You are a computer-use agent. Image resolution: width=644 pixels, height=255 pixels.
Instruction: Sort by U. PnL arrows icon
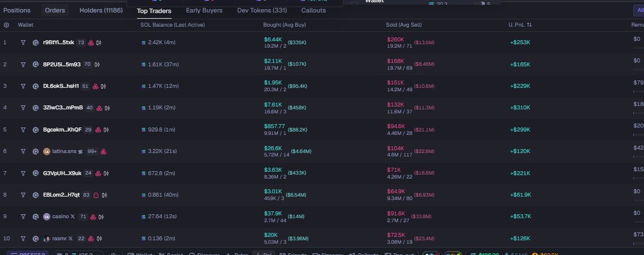[x=530, y=25]
